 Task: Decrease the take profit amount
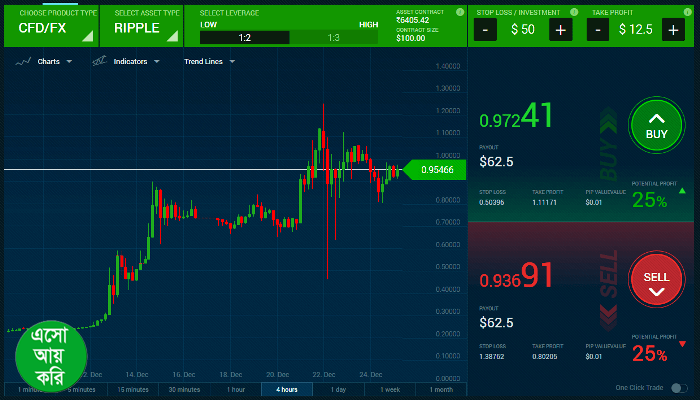coord(597,29)
